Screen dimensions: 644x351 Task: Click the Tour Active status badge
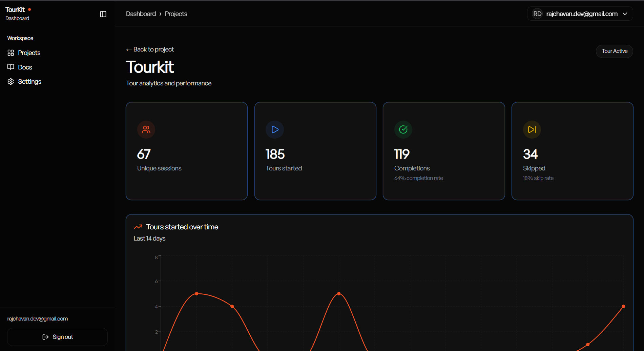(615, 51)
